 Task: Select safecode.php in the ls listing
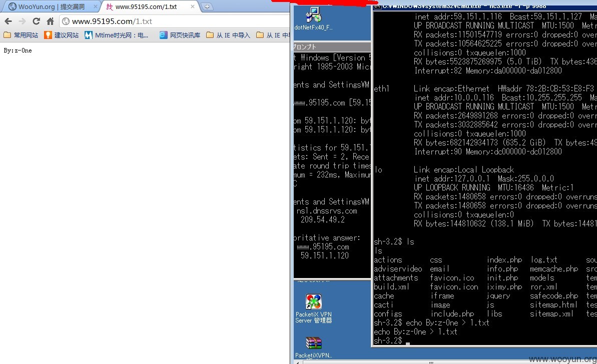point(554,296)
